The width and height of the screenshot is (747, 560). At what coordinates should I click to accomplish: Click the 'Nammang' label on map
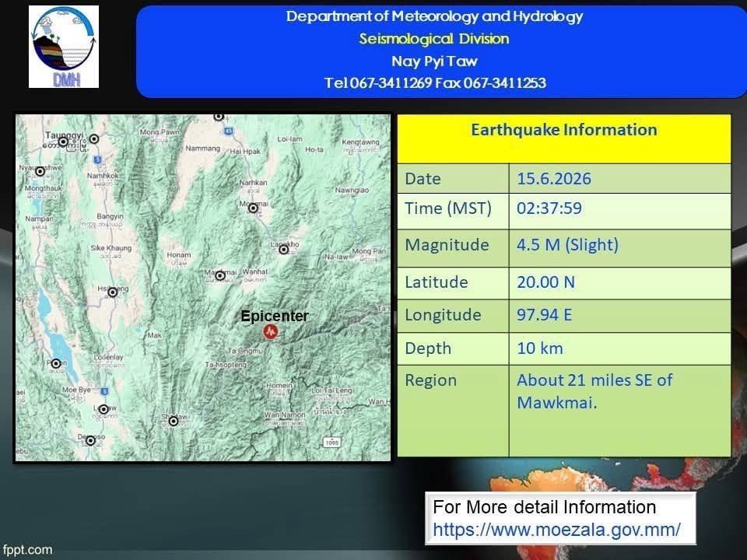pyautogui.click(x=203, y=149)
